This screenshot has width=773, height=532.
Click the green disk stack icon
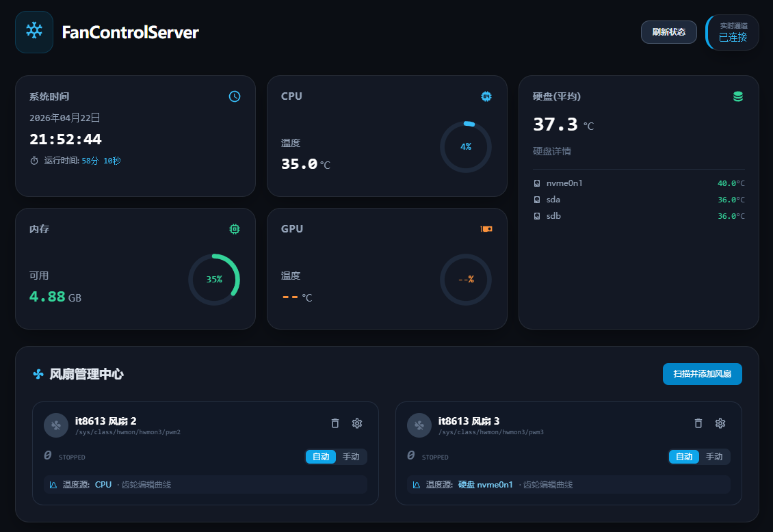[x=738, y=96]
